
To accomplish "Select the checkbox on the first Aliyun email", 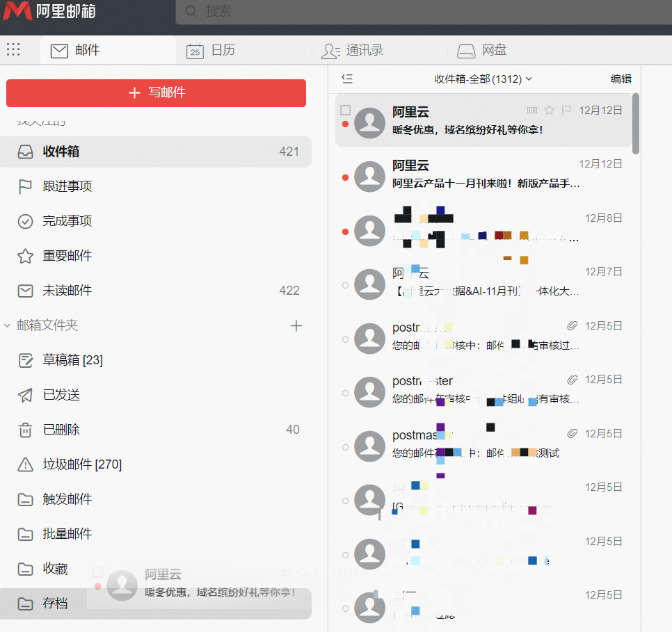I will click(345, 110).
